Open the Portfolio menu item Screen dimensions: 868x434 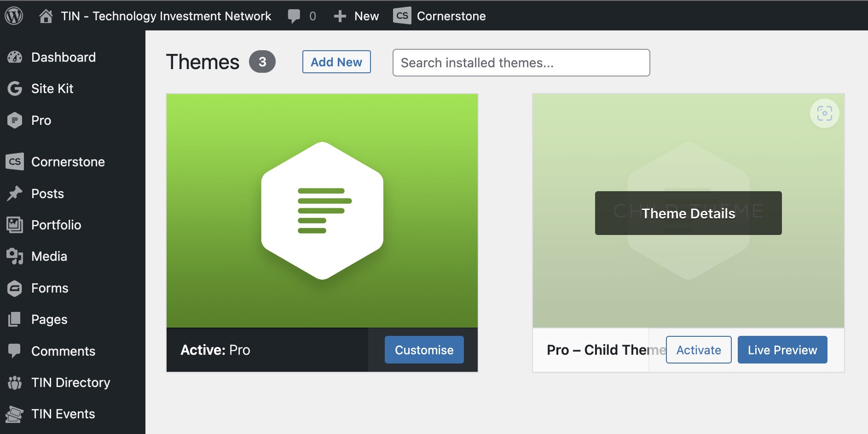click(x=56, y=225)
